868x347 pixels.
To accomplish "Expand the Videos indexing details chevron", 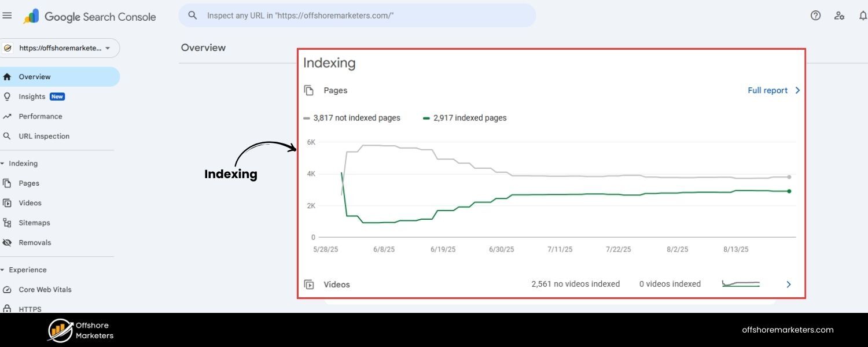I will coord(788,284).
